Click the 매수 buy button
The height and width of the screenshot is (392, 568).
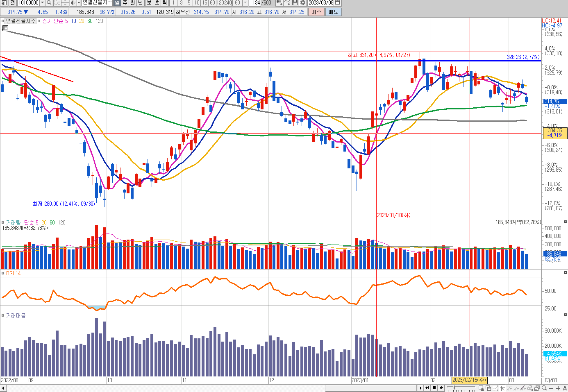click(x=316, y=12)
